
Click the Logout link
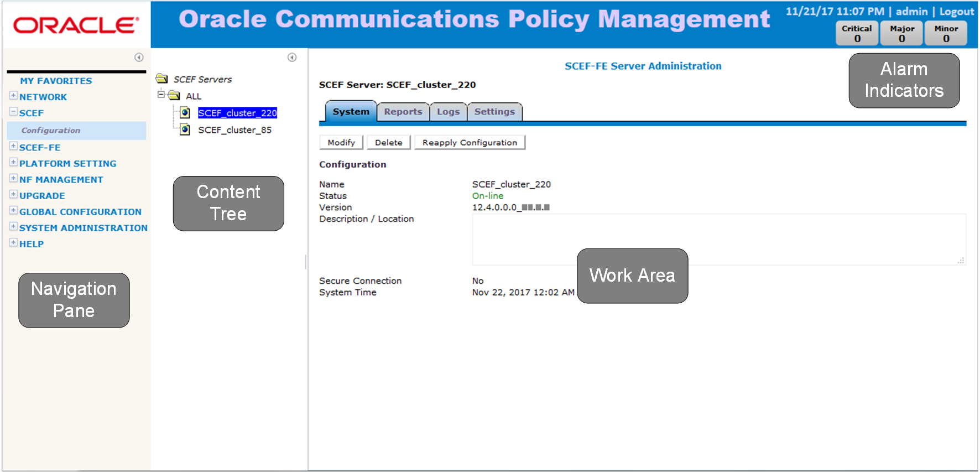tap(957, 12)
